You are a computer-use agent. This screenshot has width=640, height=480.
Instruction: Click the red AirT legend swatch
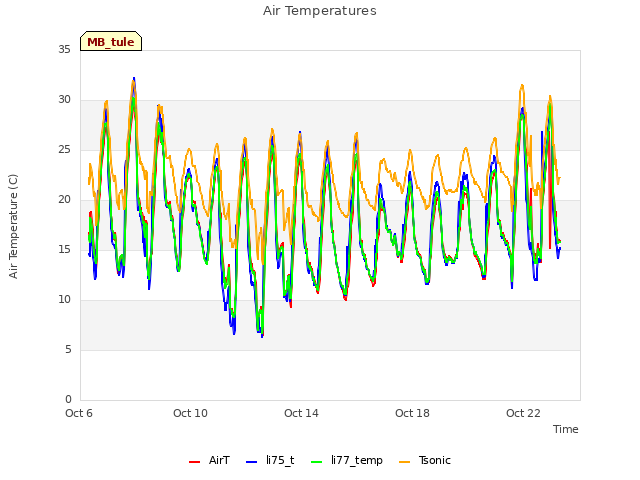click(x=195, y=462)
